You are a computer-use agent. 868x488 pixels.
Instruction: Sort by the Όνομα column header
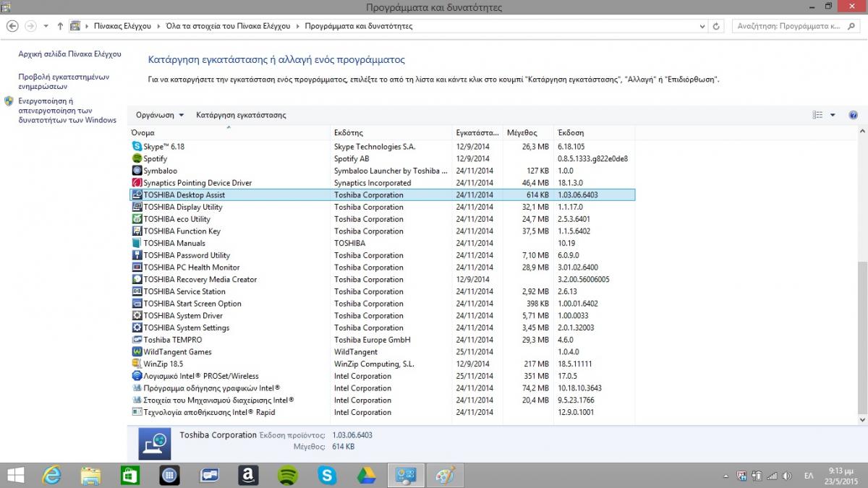tap(229, 133)
